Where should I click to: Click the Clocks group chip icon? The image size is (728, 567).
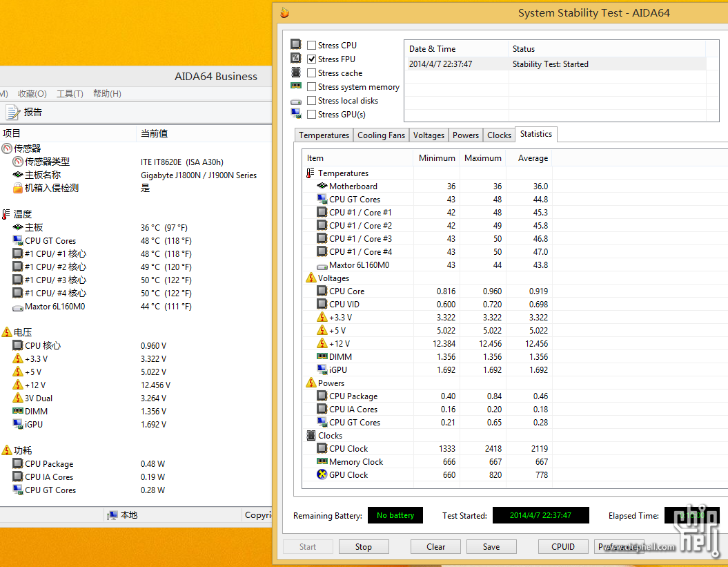click(x=311, y=436)
